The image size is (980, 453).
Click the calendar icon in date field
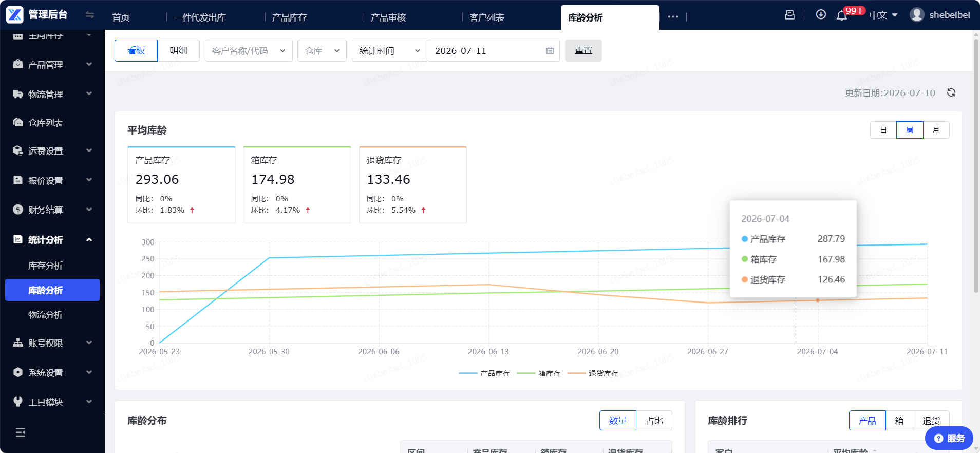pyautogui.click(x=550, y=51)
